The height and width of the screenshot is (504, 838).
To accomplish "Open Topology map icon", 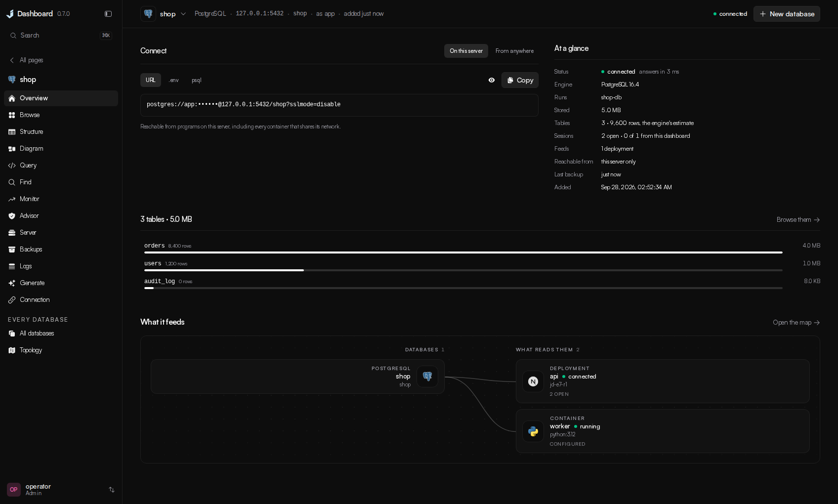I will (x=12, y=350).
